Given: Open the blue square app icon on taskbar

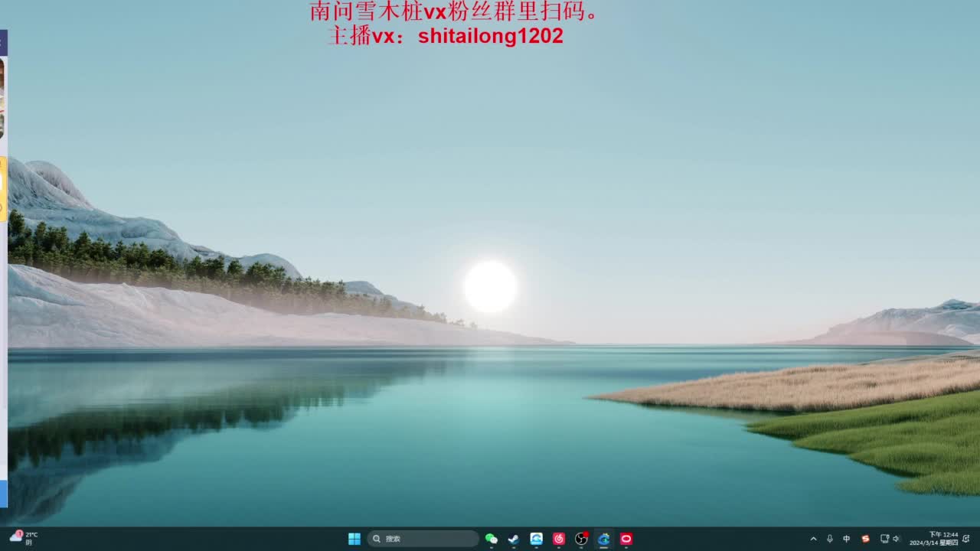Looking at the screenshot, I should (537, 539).
